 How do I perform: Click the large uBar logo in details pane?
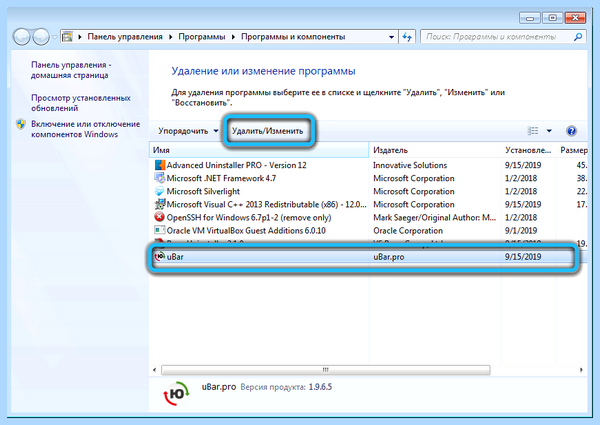click(176, 394)
